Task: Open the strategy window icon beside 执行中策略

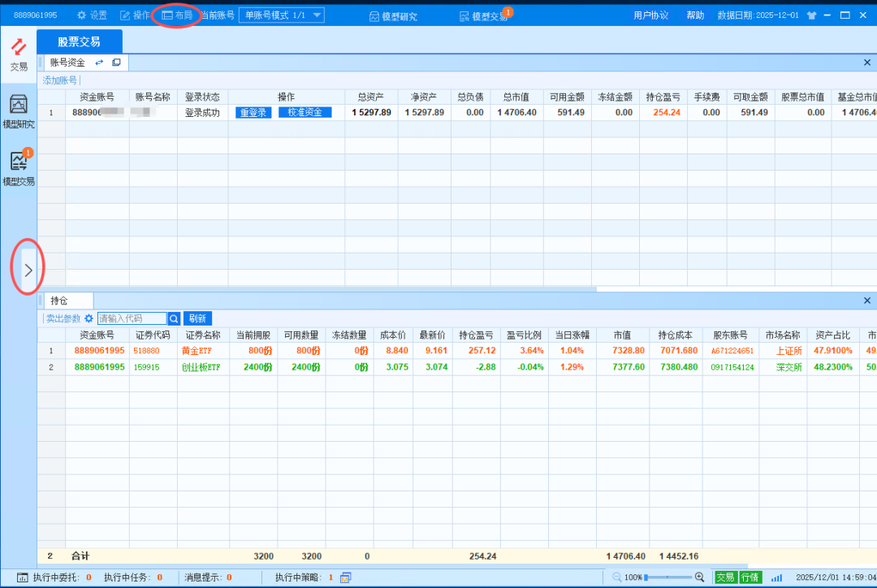Action: pos(346,577)
